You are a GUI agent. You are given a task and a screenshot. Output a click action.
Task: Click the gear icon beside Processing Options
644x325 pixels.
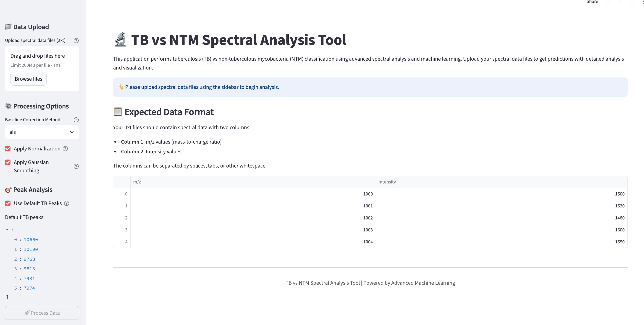[x=8, y=106]
